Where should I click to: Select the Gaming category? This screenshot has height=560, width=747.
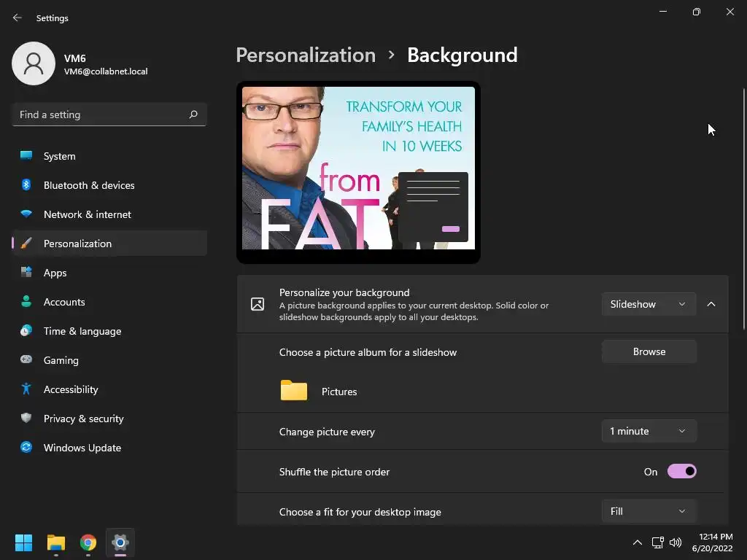(x=109, y=360)
